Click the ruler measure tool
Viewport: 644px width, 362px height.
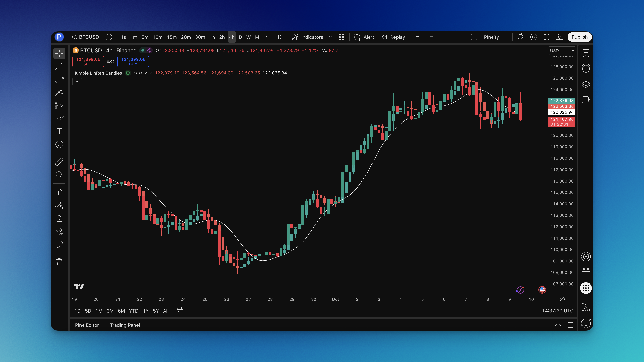59,162
